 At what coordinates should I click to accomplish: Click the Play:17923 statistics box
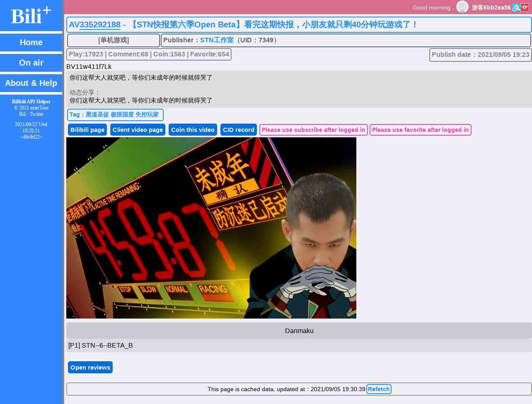(x=149, y=54)
